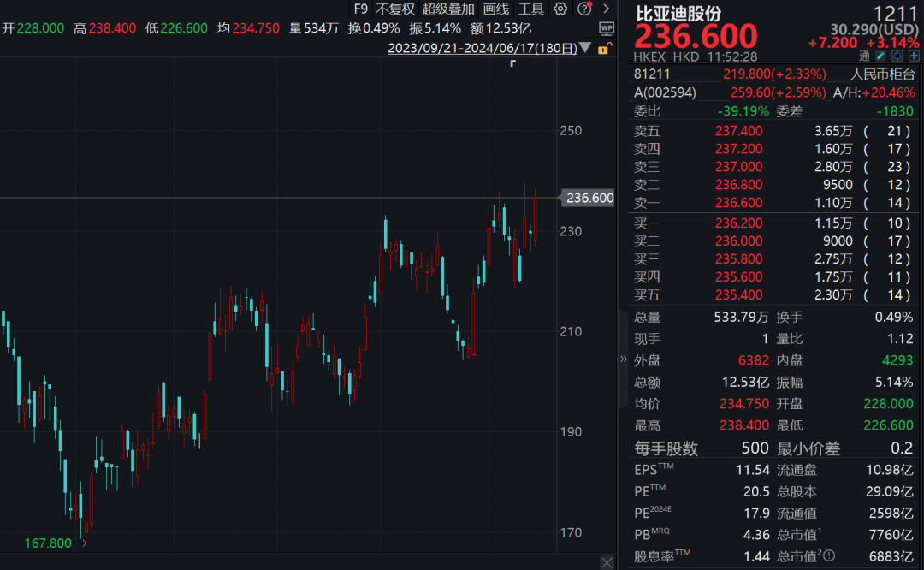The image size is (924, 570).
Task: Expand the 180日 date range dropdown triangle
Action: (x=584, y=48)
